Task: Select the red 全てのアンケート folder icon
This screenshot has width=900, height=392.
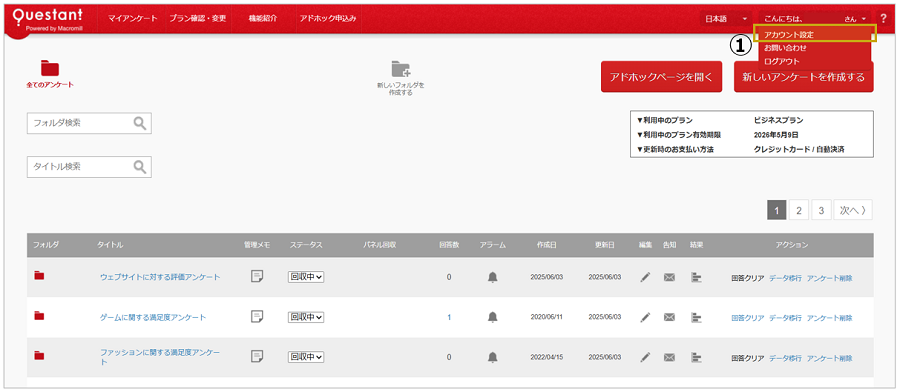Action: pyautogui.click(x=50, y=68)
